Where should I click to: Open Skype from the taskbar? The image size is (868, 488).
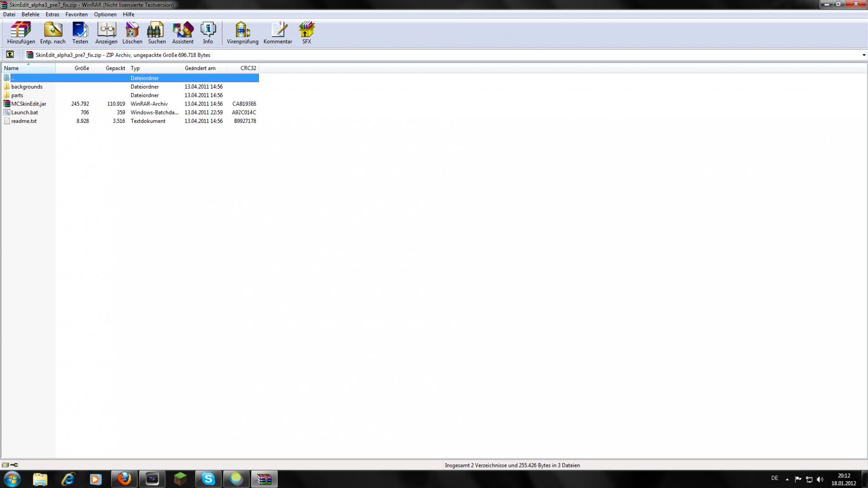pos(208,479)
